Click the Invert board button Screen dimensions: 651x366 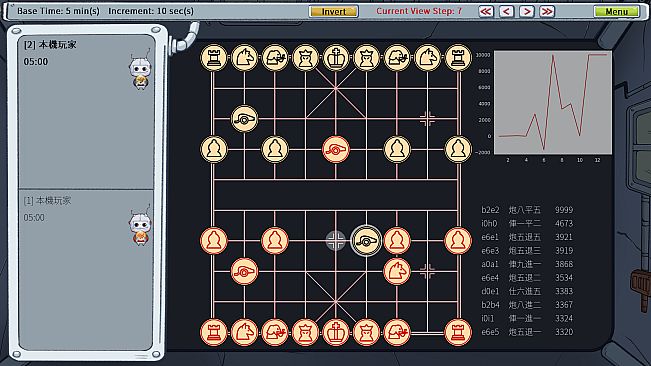point(333,11)
